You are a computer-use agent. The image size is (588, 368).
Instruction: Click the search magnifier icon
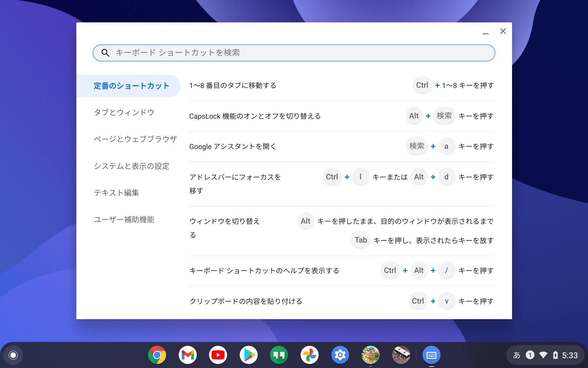click(x=105, y=53)
